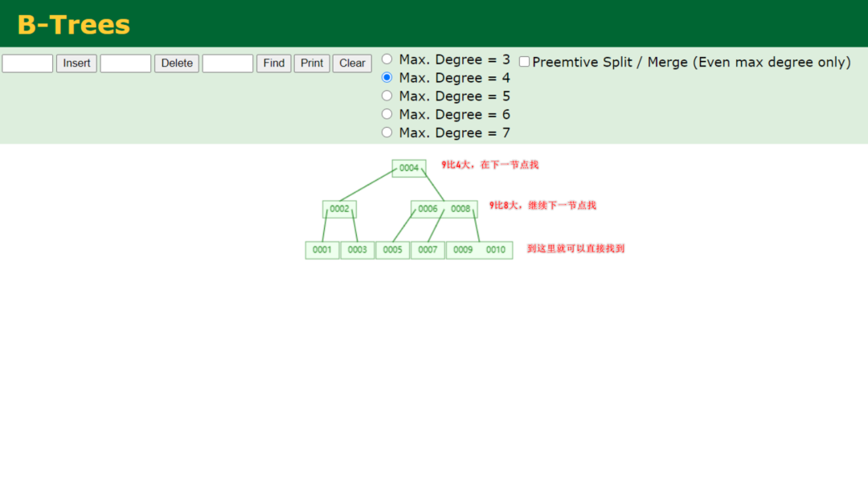Focus the find value input field
868x498 pixels.
pyautogui.click(x=227, y=63)
